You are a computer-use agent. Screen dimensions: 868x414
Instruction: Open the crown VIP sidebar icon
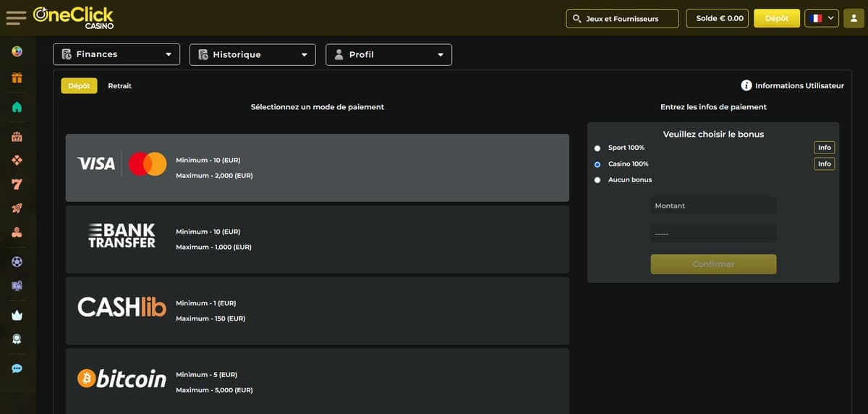17,316
